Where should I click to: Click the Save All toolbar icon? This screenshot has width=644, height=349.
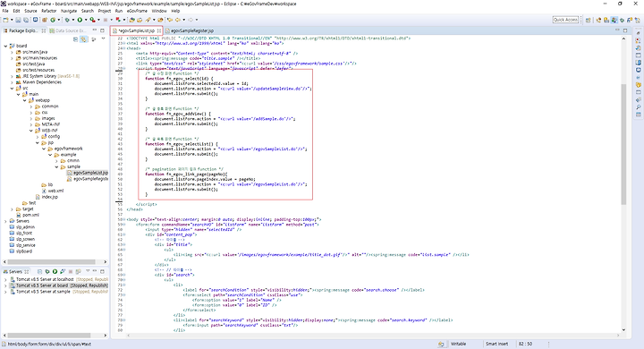(x=25, y=20)
